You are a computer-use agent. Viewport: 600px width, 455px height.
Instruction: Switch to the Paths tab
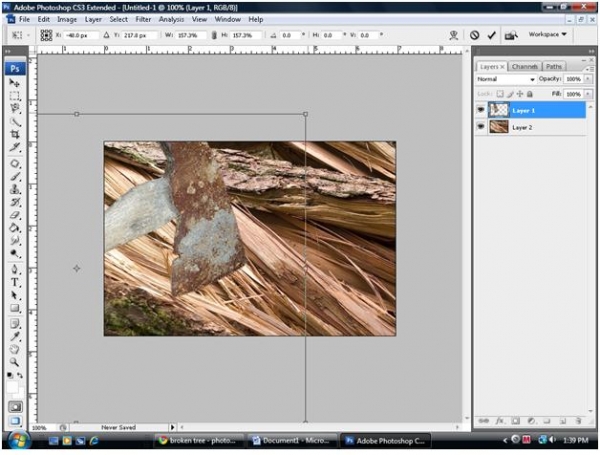(554, 67)
